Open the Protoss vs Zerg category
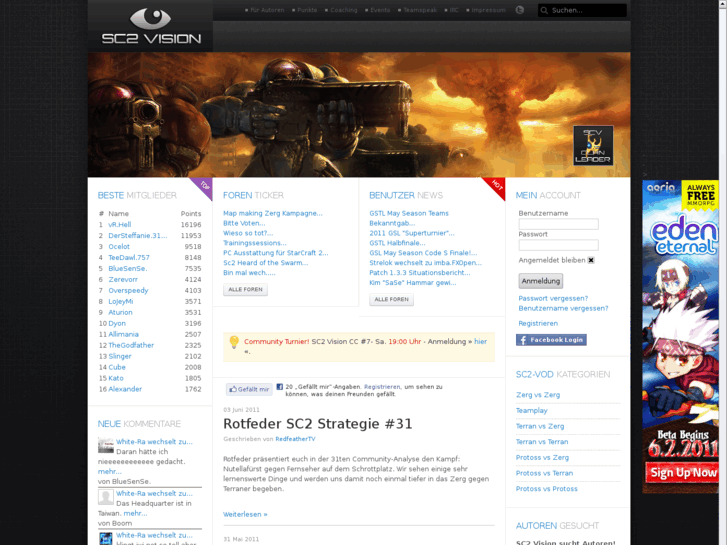727x545 pixels. pyautogui.click(x=542, y=458)
